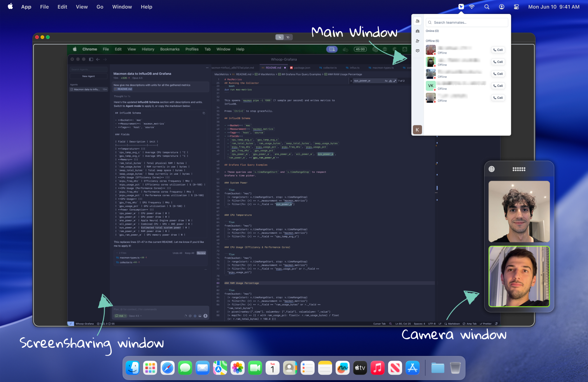Call the teammate with VK avatar
Viewport: 588px width, 382px height.
[x=498, y=86]
